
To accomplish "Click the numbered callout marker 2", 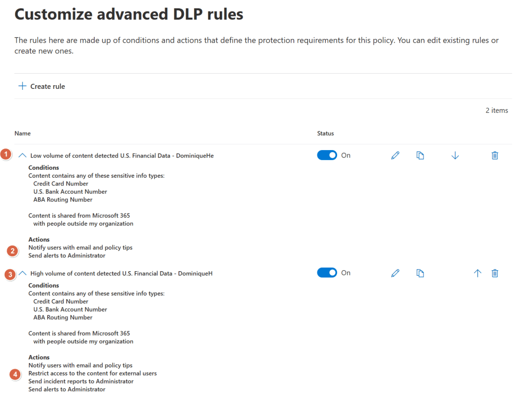I will pos(13,251).
